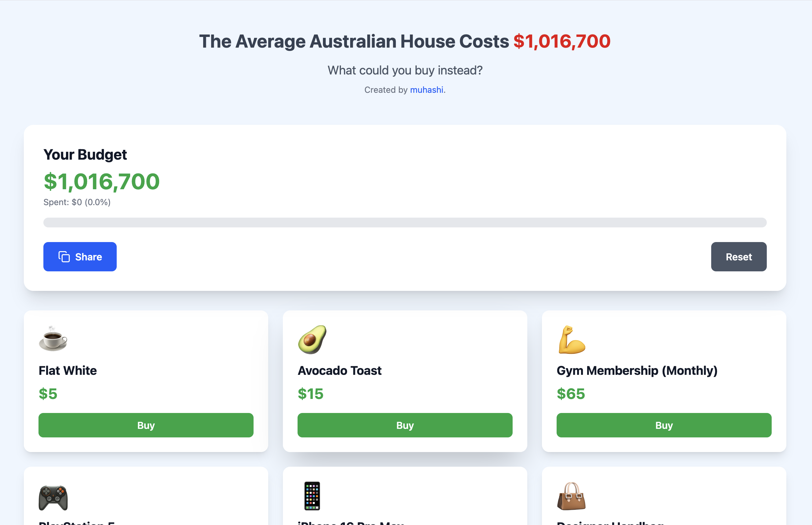The image size is (812, 525).
Task: Open the muhashi creator link
Action: point(426,90)
